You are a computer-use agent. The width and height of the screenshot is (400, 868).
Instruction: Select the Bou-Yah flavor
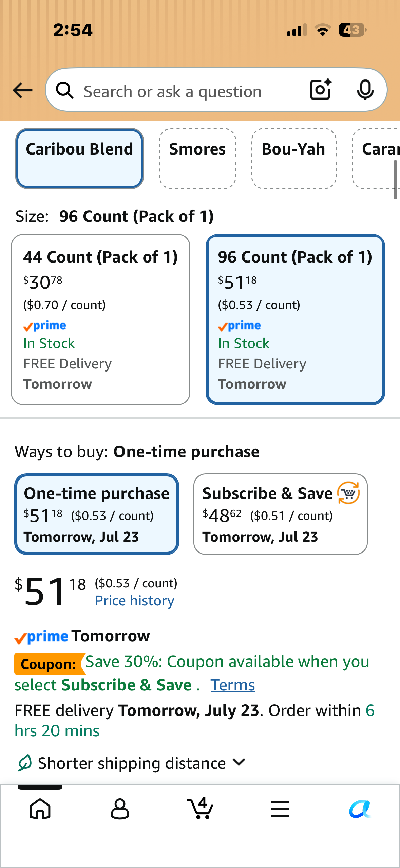[294, 158]
